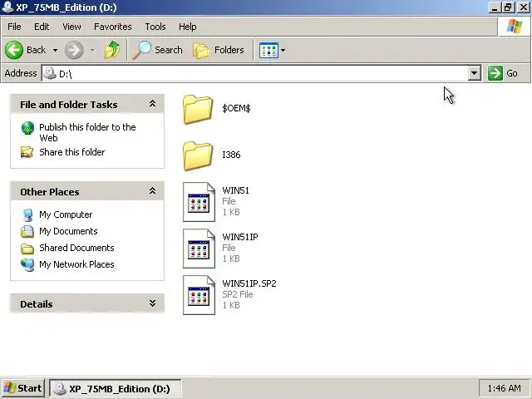Click the greyed Forward arrow icon
Image resolution: width=532 pixels, height=399 pixels.
[x=74, y=50]
